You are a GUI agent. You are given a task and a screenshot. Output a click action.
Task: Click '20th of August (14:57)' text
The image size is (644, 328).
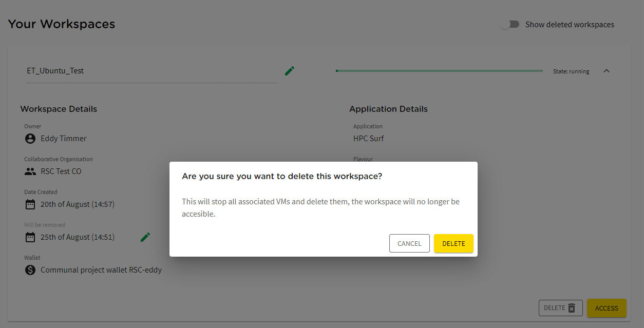click(78, 204)
